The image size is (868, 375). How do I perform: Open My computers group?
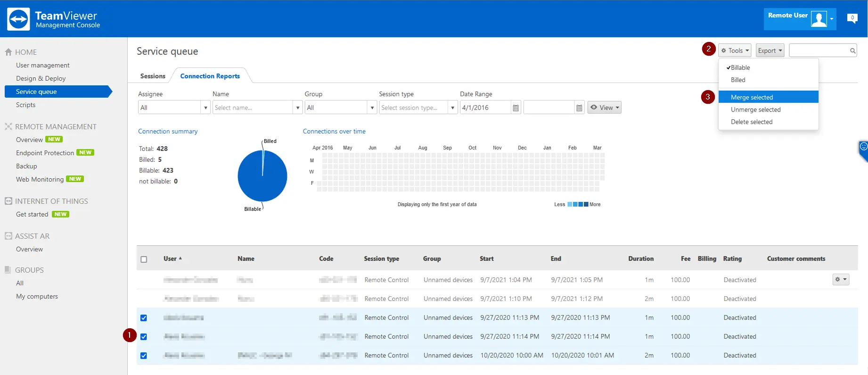click(37, 296)
